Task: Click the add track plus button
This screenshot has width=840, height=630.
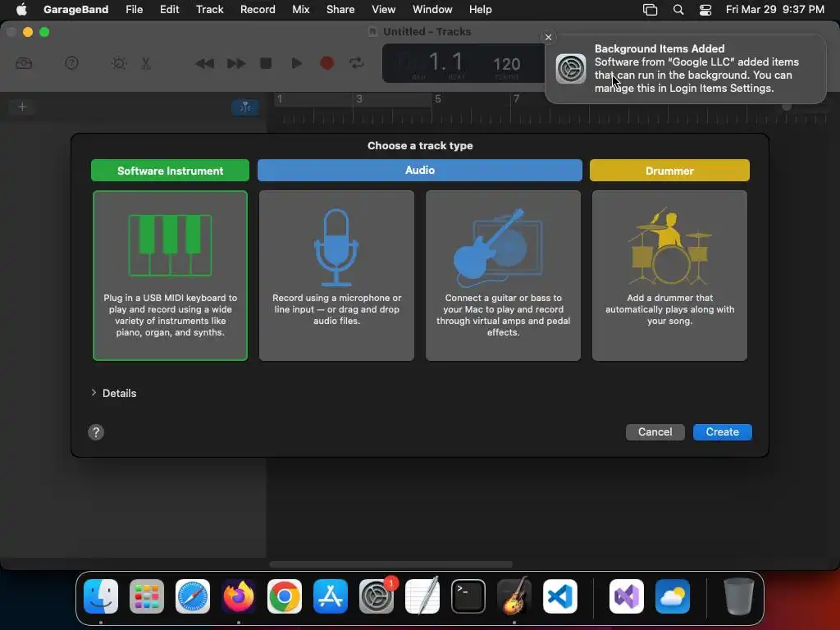Action: (x=22, y=107)
